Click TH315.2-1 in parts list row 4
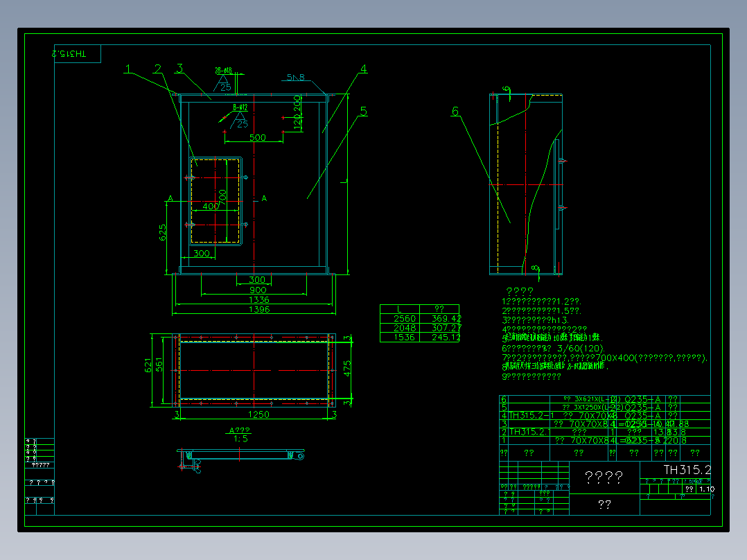747x560 pixels. coord(531,415)
